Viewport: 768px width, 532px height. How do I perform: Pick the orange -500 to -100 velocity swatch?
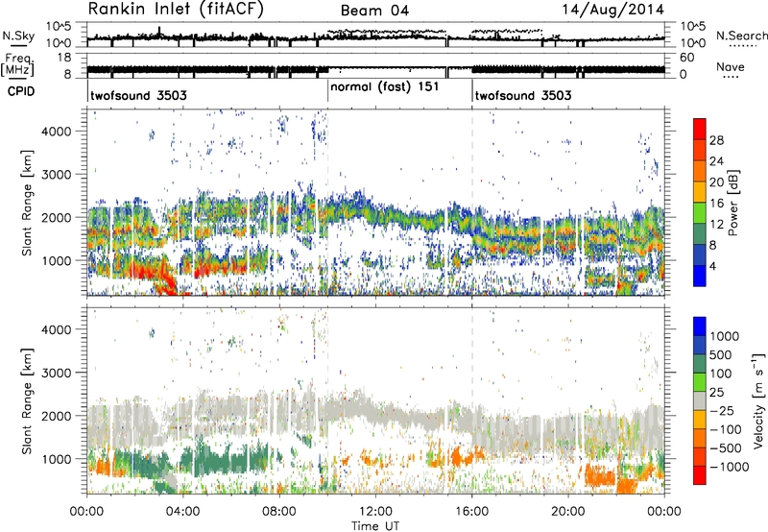click(700, 438)
